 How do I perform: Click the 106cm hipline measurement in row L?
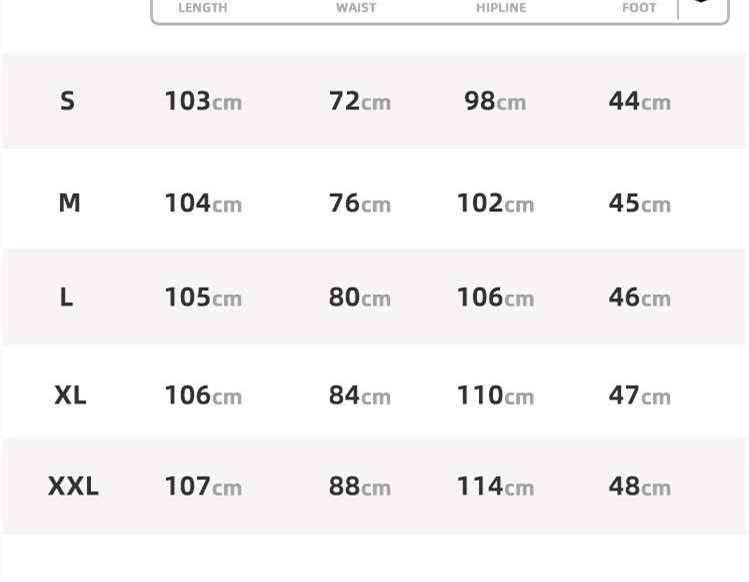(495, 297)
